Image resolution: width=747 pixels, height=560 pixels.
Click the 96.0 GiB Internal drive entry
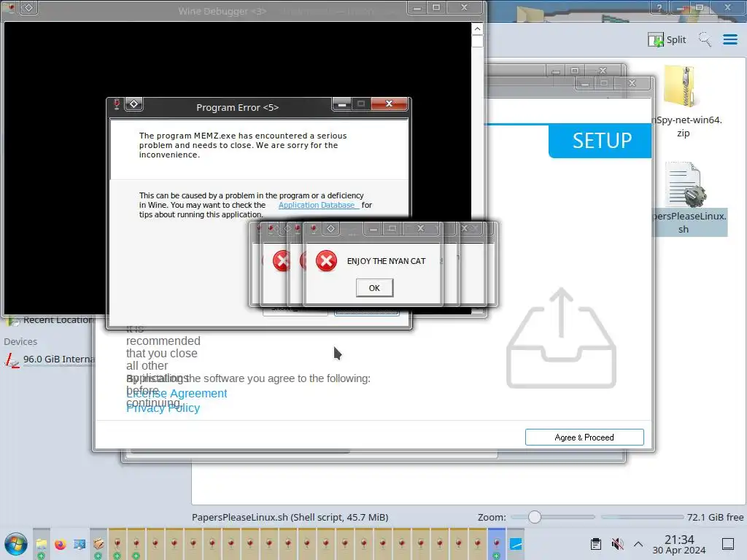coord(50,359)
